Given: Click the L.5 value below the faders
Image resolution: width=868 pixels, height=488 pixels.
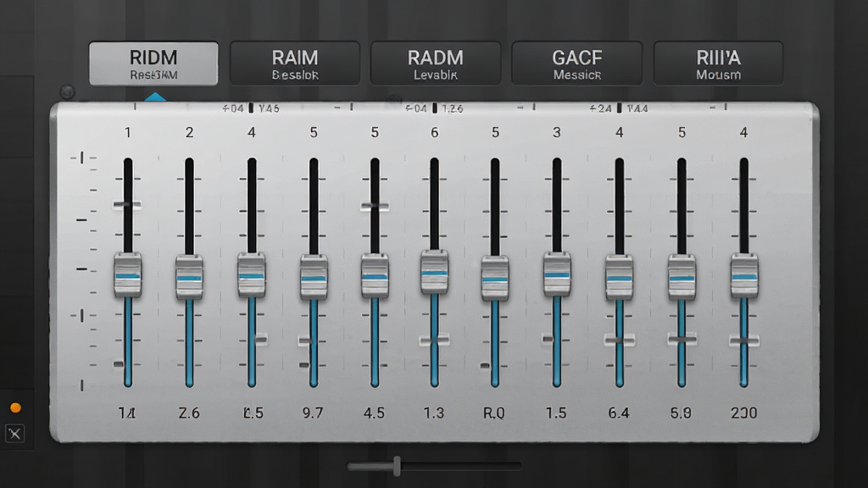Looking at the screenshot, I should tap(253, 413).
